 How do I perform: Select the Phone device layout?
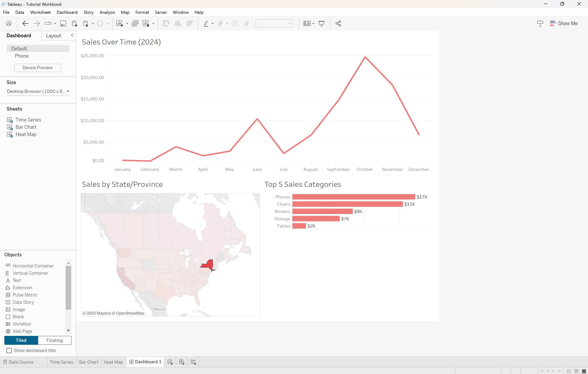pos(22,56)
